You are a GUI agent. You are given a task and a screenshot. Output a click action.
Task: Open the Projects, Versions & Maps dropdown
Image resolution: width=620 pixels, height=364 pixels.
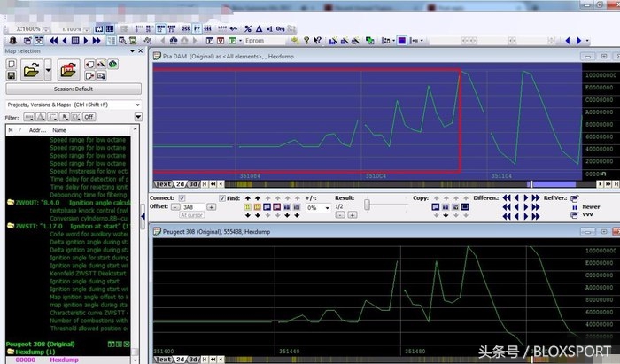[136, 105]
